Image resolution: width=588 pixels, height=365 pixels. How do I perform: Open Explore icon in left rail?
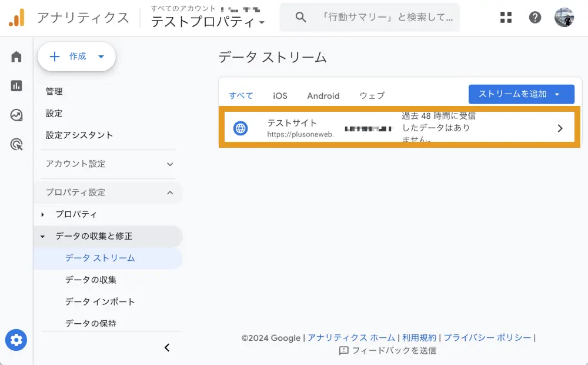pos(16,115)
